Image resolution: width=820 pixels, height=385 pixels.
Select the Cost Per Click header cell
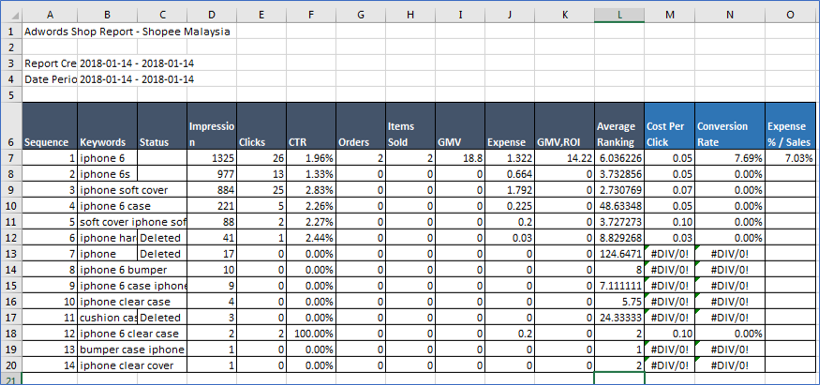point(669,126)
